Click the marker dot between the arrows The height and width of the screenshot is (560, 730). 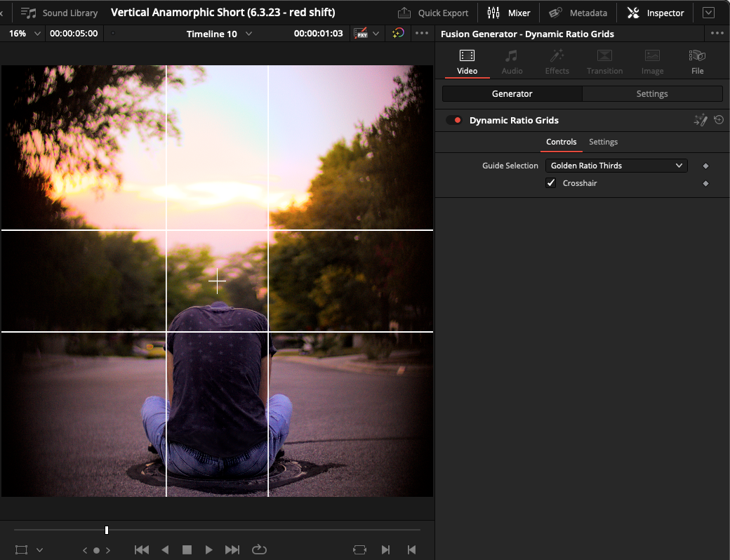pos(96,550)
